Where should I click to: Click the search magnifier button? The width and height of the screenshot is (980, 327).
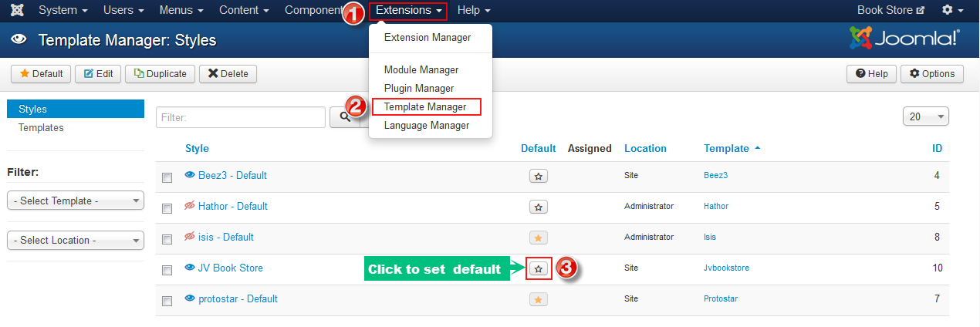[344, 117]
